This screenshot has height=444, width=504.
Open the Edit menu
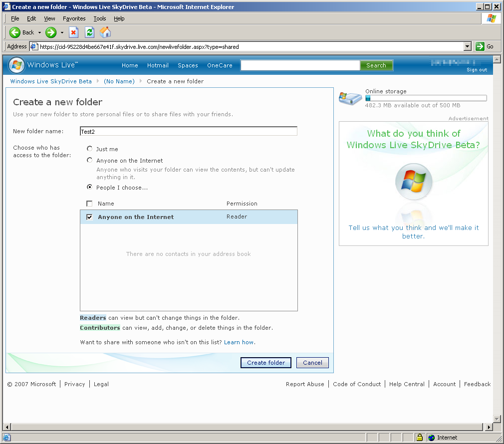(31, 18)
